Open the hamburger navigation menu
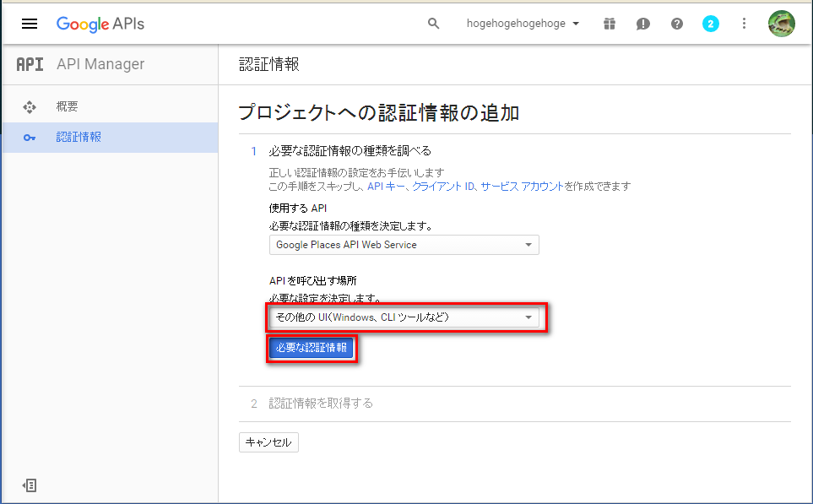This screenshot has height=504, width=813. (x=30, y=24)
